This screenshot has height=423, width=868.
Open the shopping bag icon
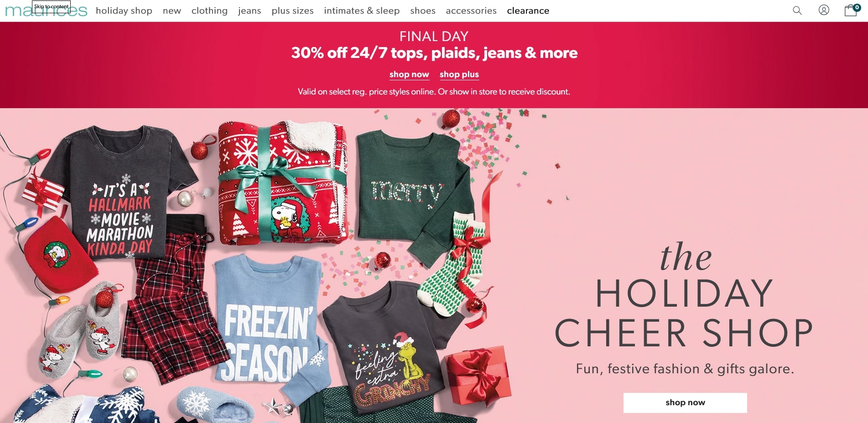[851, 10]
